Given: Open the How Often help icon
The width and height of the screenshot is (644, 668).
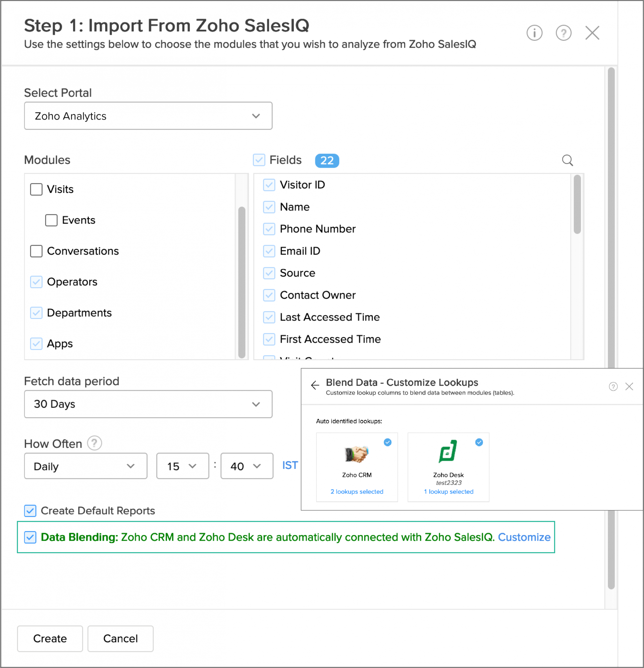Looking at the screenshot, I should click(x=95, y=443).
